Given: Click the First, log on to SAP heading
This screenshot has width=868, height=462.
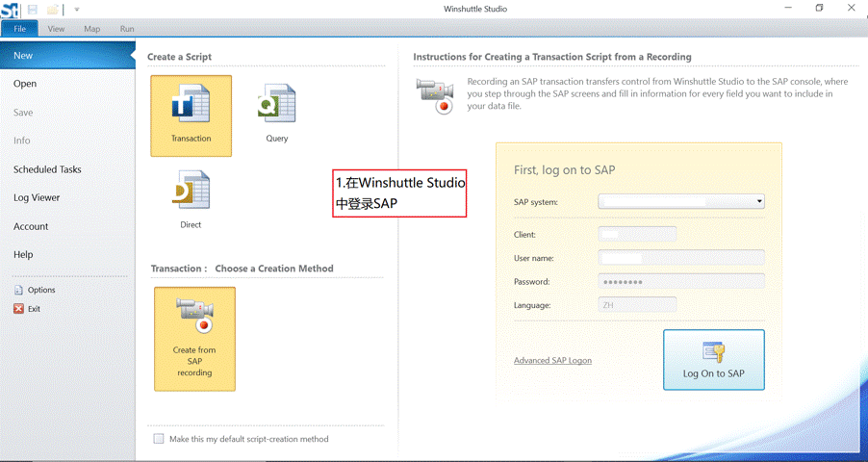Looking at the screenshot, I should (564, 170).
